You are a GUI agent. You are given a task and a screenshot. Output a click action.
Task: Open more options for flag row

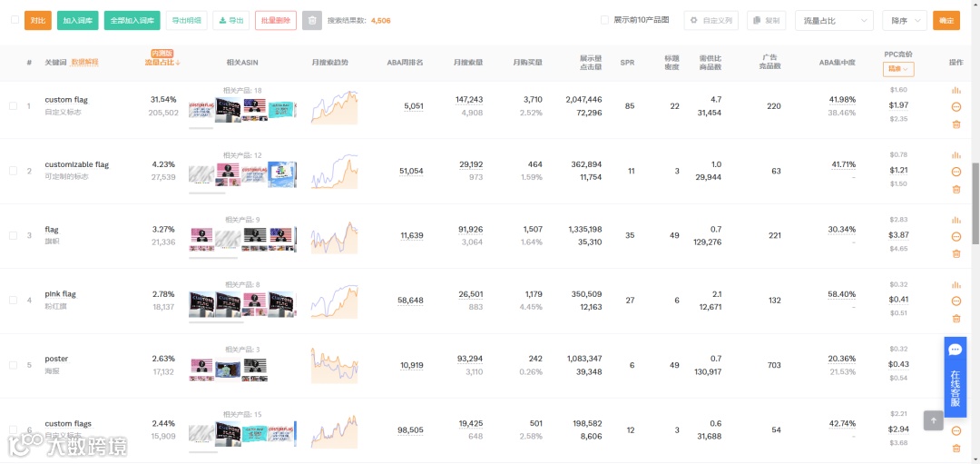click(955, 236)
